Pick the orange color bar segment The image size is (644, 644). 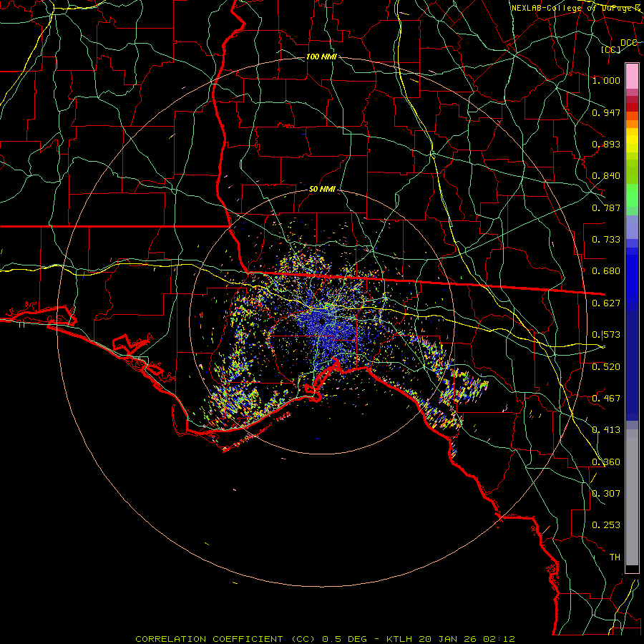click(x=632, y=124)
